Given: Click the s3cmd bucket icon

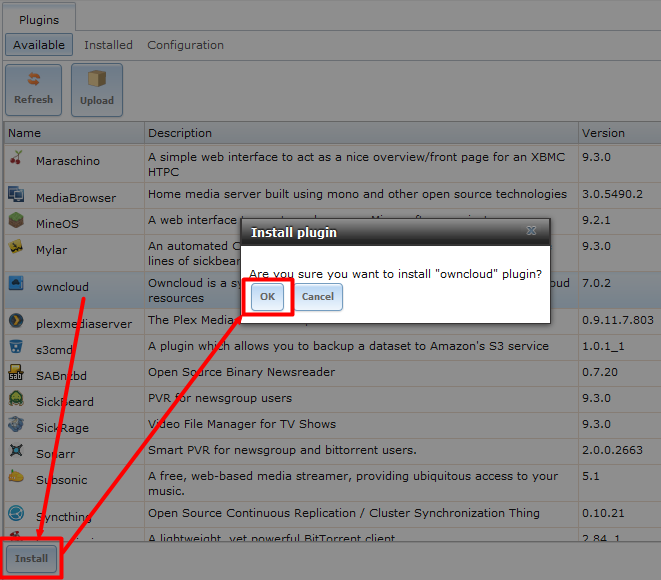Looking at the screenshot, I should click(x=16, y=346).
